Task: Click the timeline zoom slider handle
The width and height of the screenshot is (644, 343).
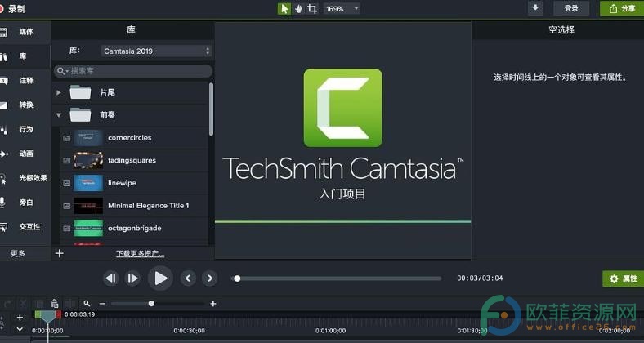Action: point(151,304)
